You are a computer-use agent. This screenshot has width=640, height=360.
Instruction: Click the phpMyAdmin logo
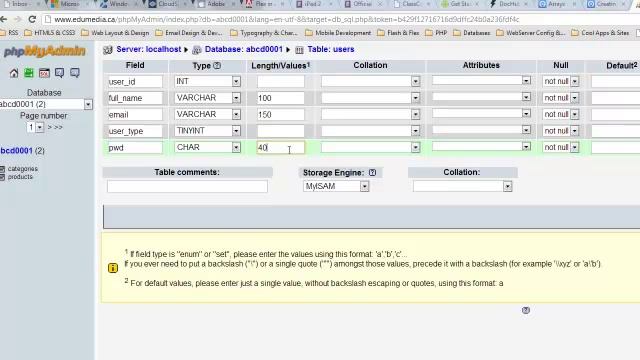[x=44, y=51]
